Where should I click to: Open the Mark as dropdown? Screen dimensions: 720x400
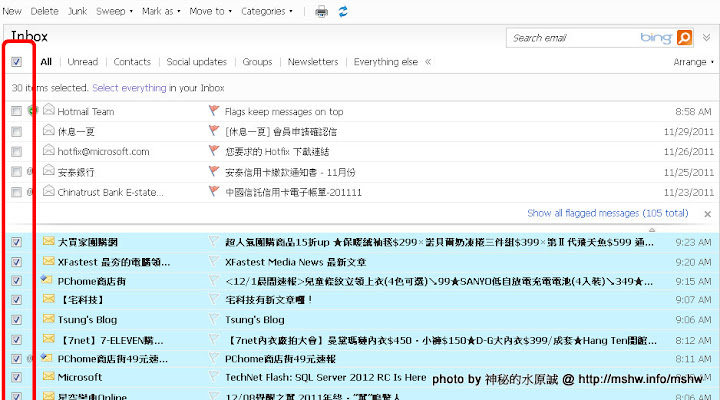161,11
